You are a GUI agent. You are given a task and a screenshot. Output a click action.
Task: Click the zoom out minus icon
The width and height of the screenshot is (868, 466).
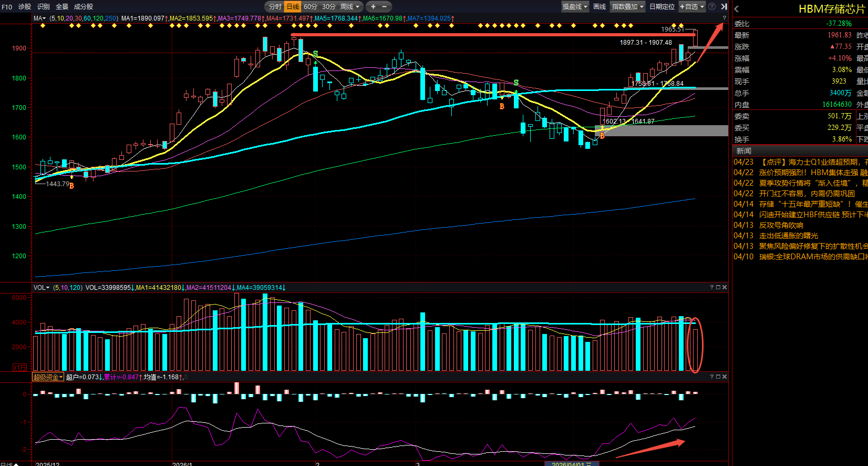pyautogui.click(x=385, y=7)
